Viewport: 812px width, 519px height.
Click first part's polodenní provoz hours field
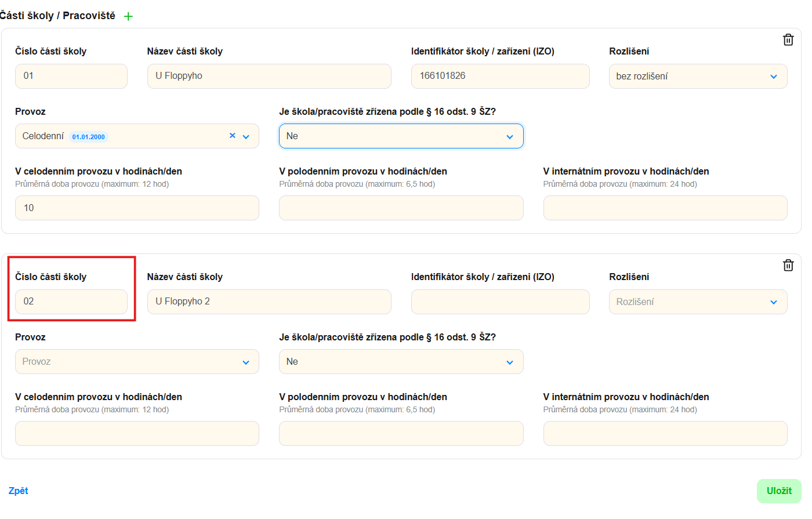click(401, 208)
